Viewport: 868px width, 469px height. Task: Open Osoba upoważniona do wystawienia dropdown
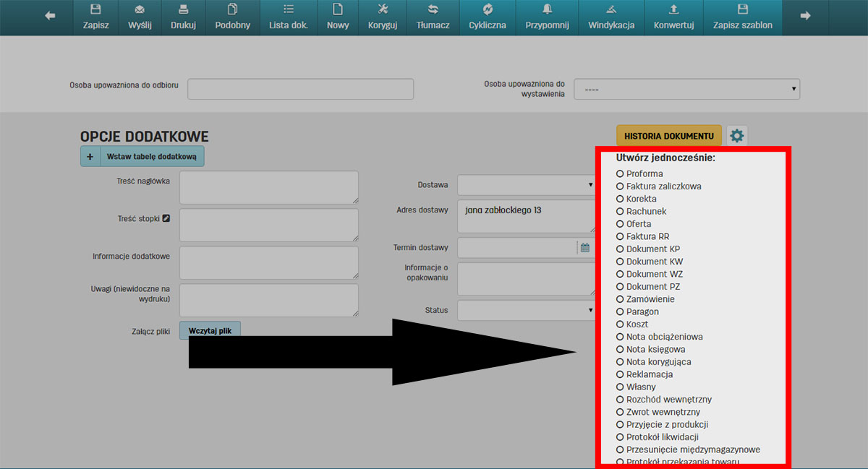pyautogui.click(x=686, y=90)
